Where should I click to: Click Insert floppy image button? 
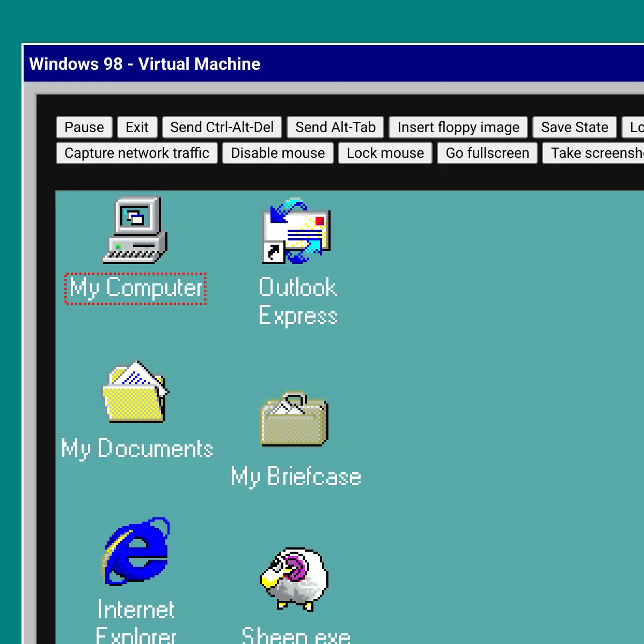pos(458,127)
